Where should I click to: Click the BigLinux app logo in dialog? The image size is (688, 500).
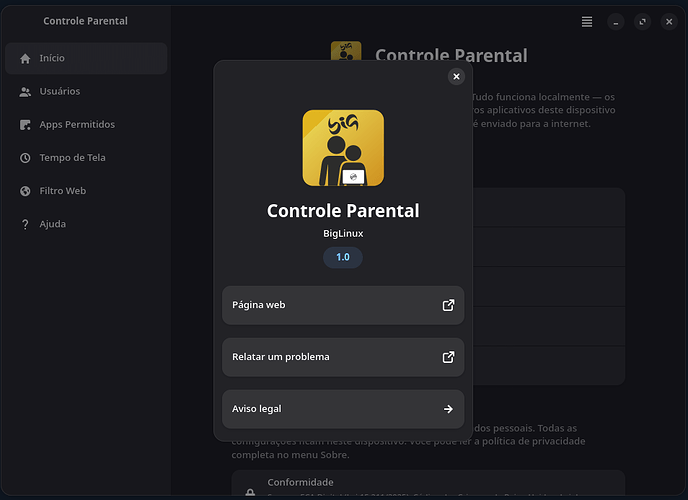coord(343,148)
